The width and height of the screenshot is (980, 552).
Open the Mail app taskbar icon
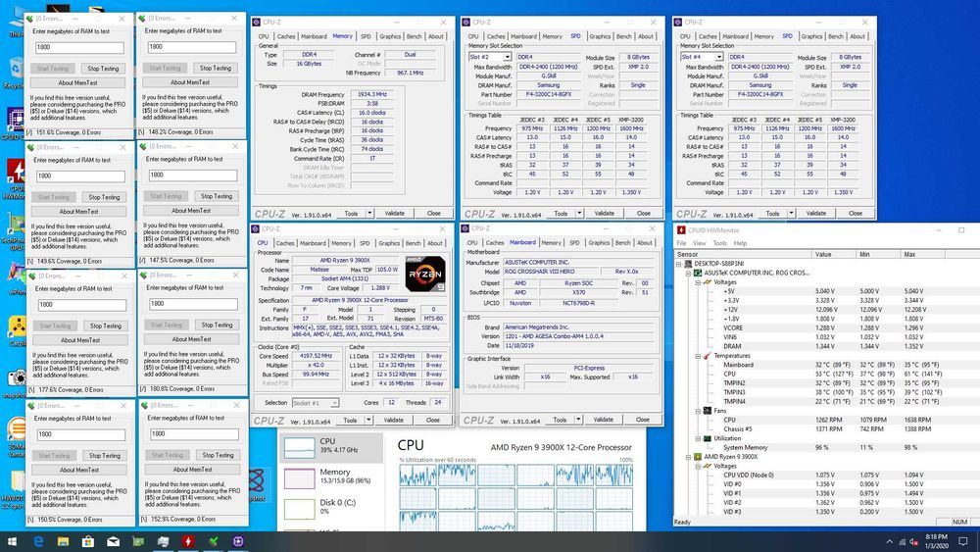[113, 541]
